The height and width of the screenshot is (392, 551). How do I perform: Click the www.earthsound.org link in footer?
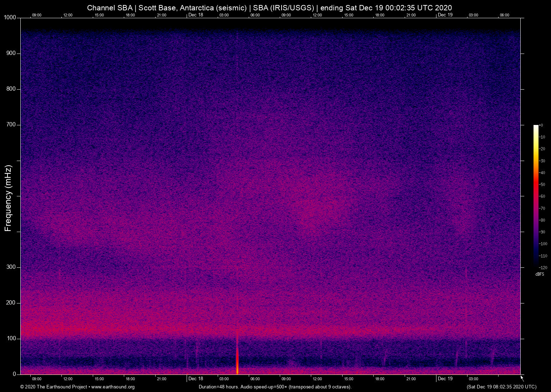point(113,387)
